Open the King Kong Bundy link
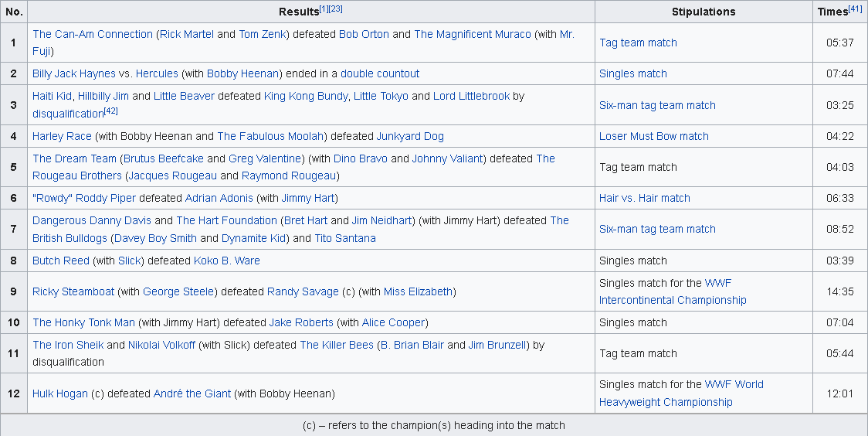Screen dimensions: 868x436 coord(306,96)
